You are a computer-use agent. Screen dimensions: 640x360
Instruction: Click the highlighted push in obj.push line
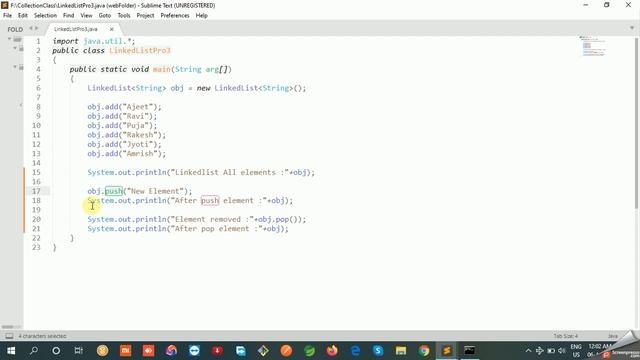pos(113,191)
